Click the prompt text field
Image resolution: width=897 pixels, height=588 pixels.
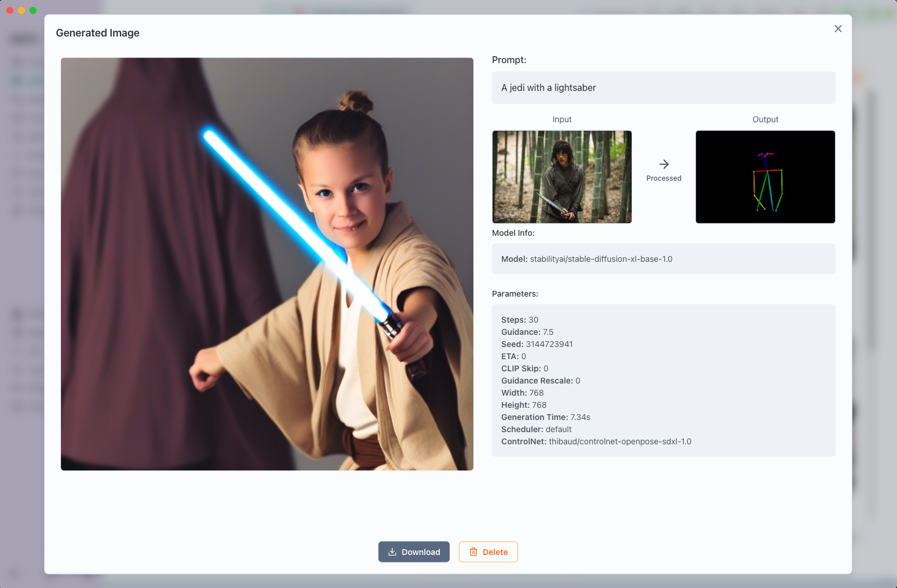[663, 88]
